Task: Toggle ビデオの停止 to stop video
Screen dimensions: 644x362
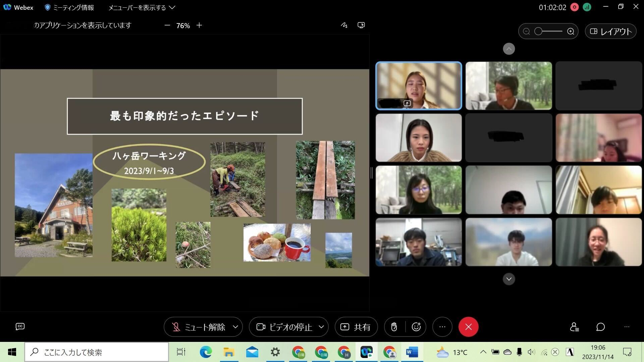Action: [284, 327]
